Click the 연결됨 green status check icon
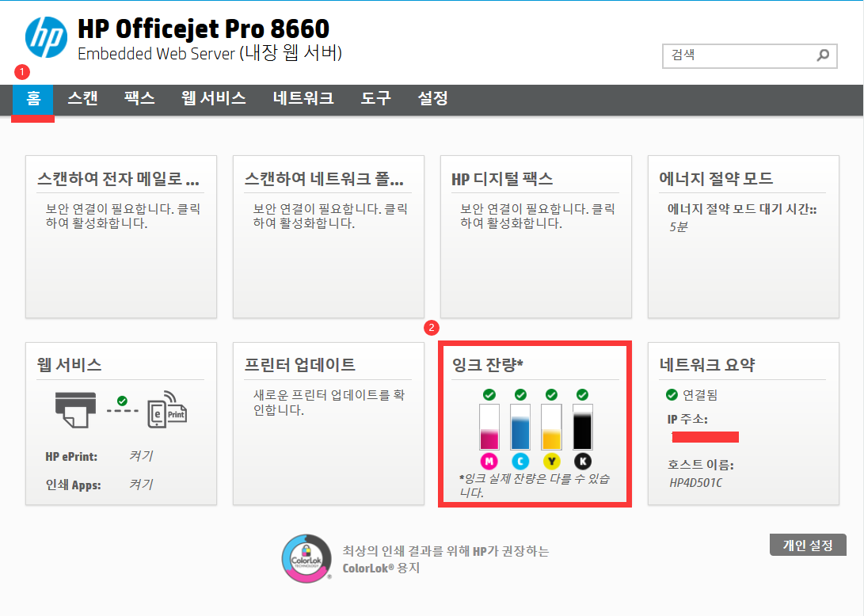864x616 pixels. (x=672, y=394)
